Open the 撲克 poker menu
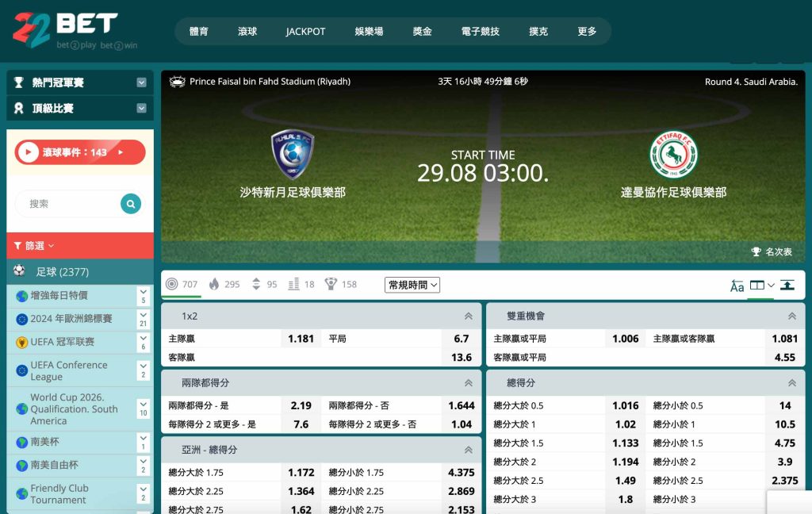 click(538, 32)
